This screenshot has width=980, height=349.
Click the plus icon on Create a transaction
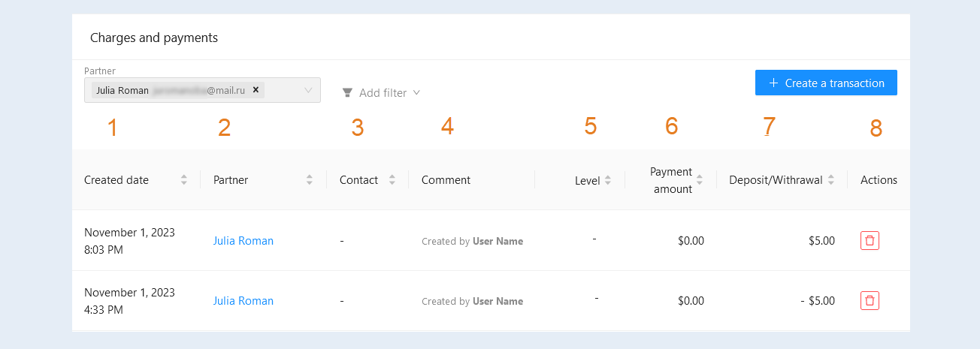773,83
